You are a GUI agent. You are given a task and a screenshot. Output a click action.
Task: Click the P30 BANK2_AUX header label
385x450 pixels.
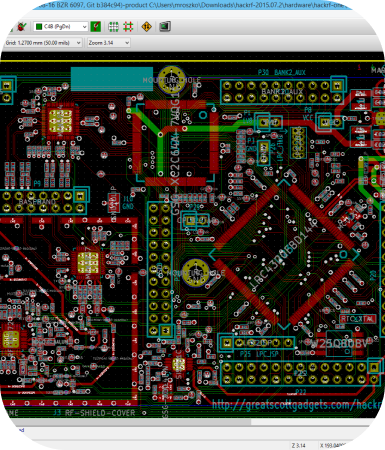coord(281,72)
